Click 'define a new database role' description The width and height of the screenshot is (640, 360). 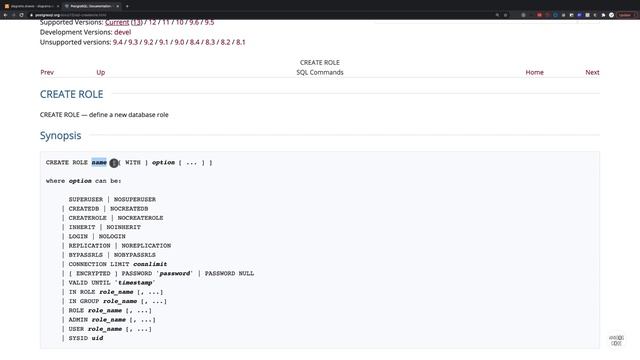coord(129,115)
